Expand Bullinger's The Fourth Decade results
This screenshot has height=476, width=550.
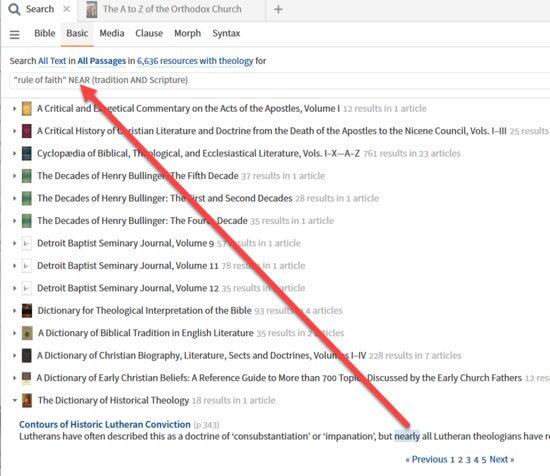(x=14, y=221)
